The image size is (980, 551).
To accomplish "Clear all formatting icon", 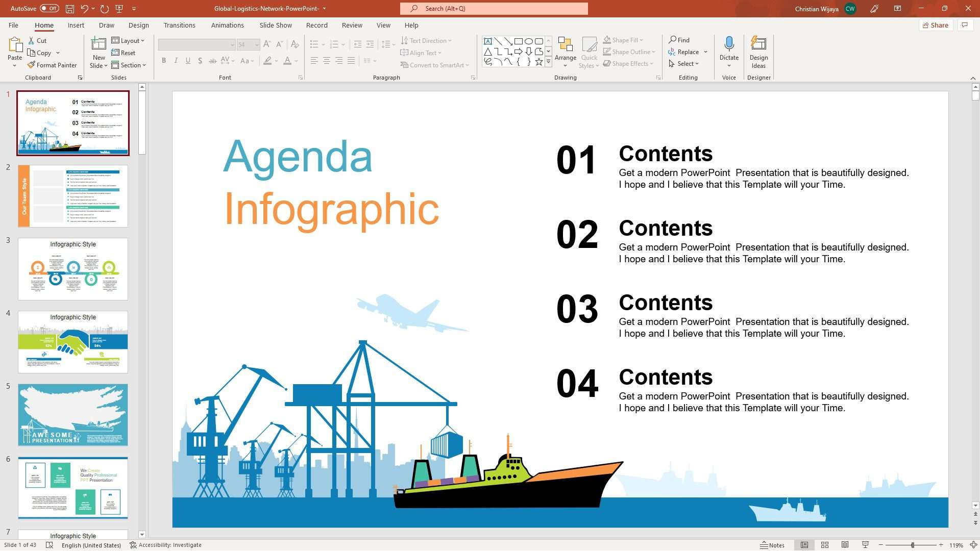I will click(295, 44).
